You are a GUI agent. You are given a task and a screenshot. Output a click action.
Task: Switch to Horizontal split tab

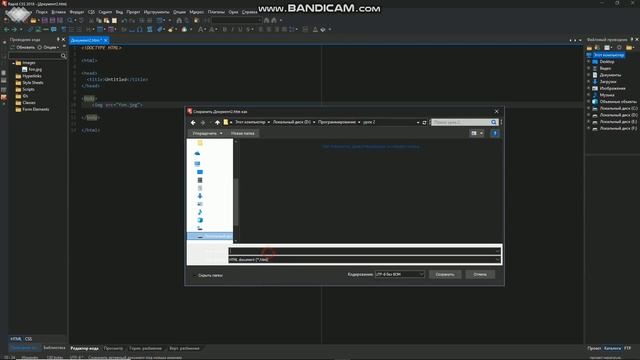click(145, 349)
